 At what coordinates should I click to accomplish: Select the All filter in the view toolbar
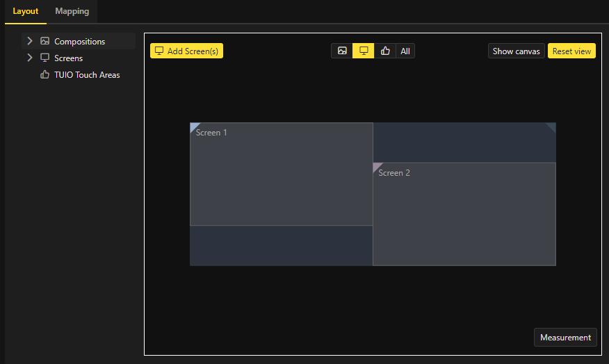coord(405,51)
